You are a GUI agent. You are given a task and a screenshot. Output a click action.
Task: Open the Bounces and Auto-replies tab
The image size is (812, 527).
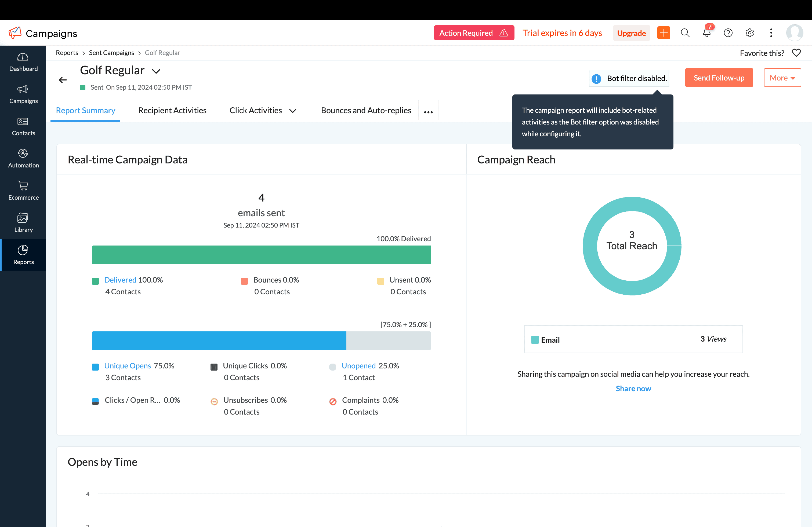tap(366, 111)
